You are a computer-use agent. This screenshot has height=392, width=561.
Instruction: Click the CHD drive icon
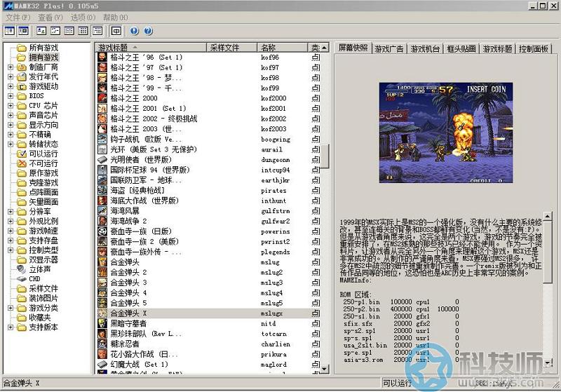point(22,279)
